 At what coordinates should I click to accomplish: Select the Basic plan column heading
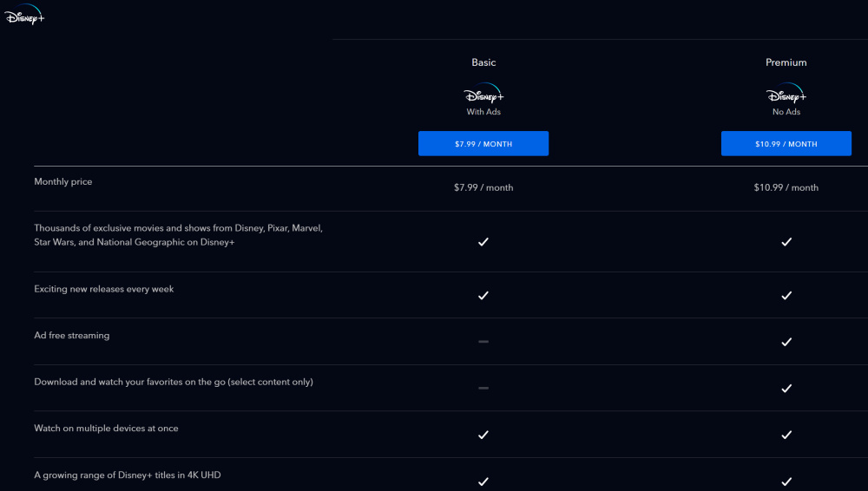[x=483, y=62]
